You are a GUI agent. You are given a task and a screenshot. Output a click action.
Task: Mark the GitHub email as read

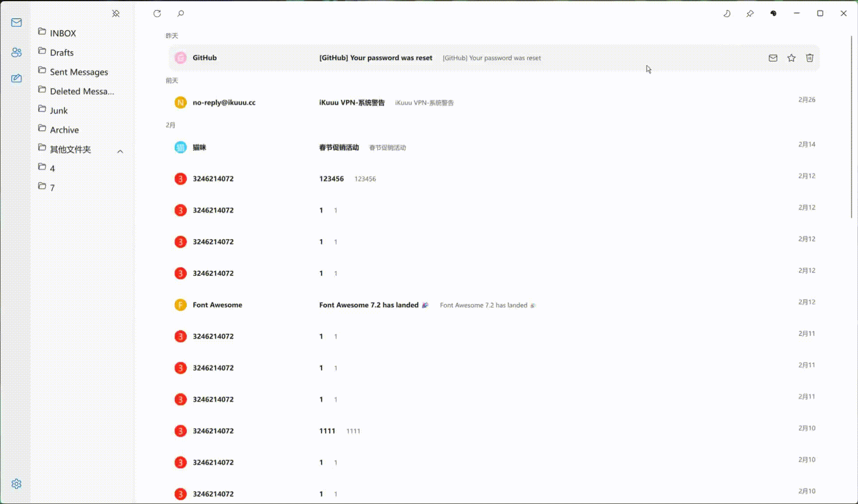coord(773,58)
